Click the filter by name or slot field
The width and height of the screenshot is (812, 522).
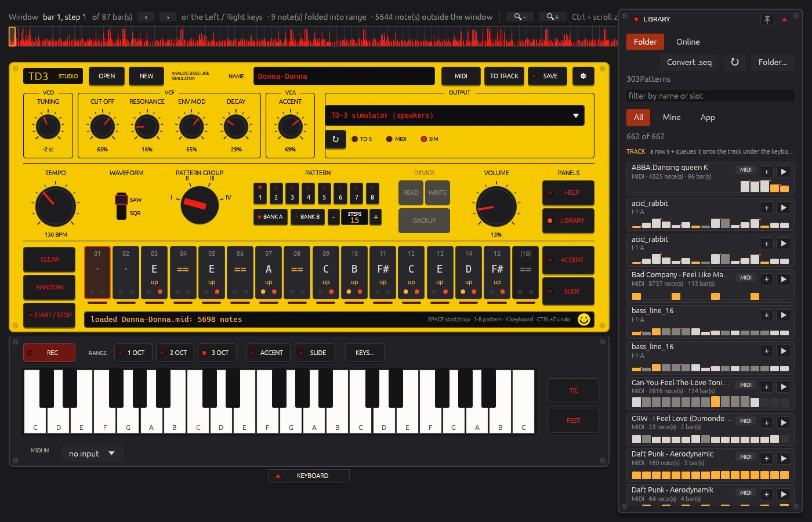pyautogui.click(x=710, y=96)
